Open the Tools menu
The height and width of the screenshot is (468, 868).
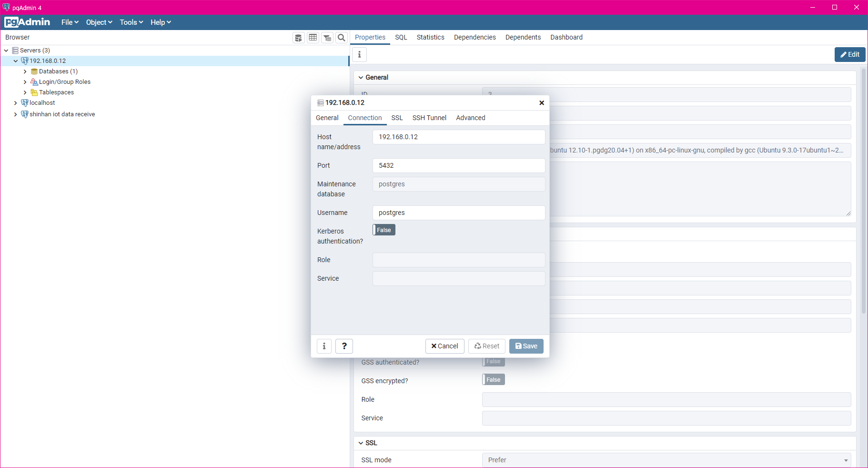(x=131, y=22)
